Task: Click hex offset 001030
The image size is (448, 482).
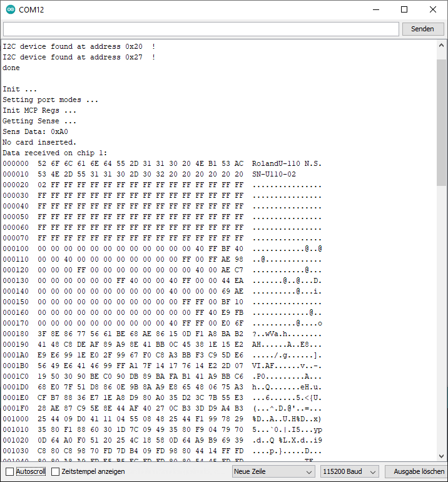Action: 16,451
